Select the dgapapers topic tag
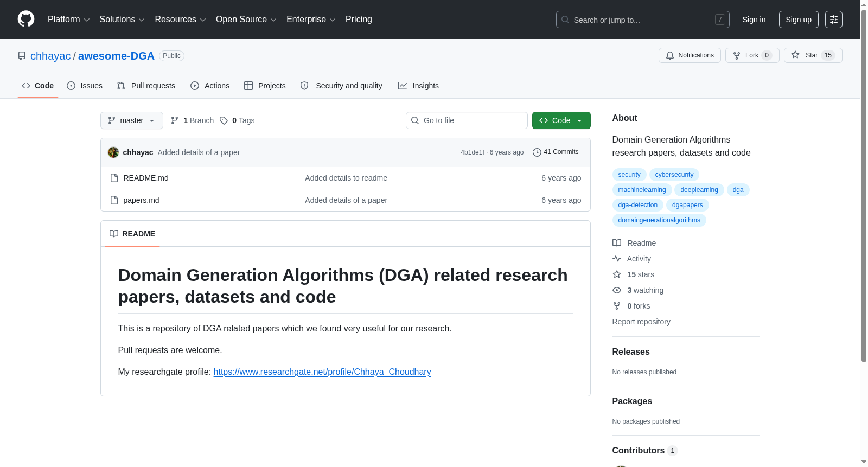The image size is (868, 467). [687, 205]
